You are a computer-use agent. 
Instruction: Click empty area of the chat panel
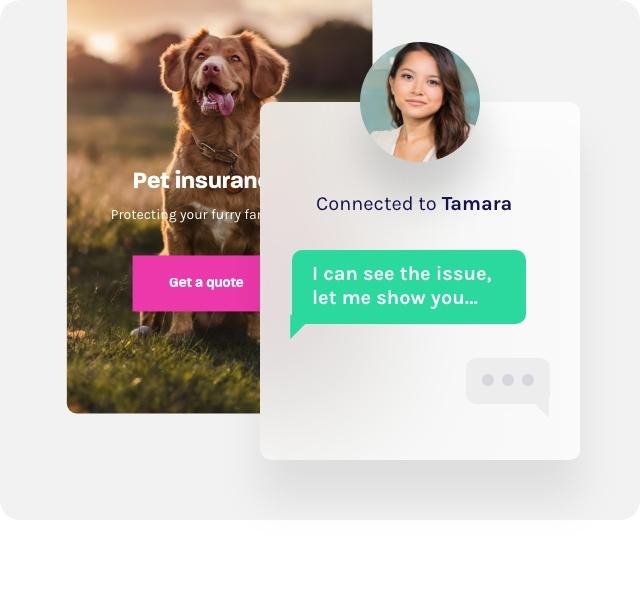pos(367,408)
